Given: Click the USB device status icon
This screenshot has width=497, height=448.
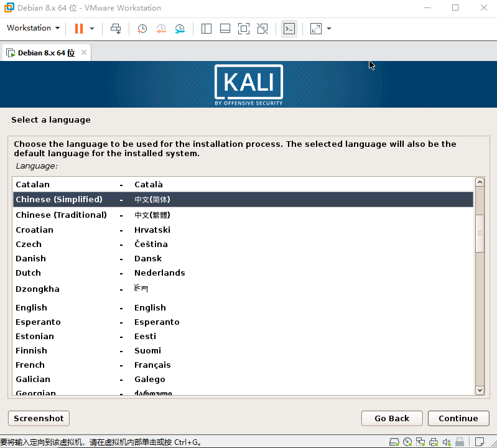Looking at the screenshot, I should click(460, 442).
